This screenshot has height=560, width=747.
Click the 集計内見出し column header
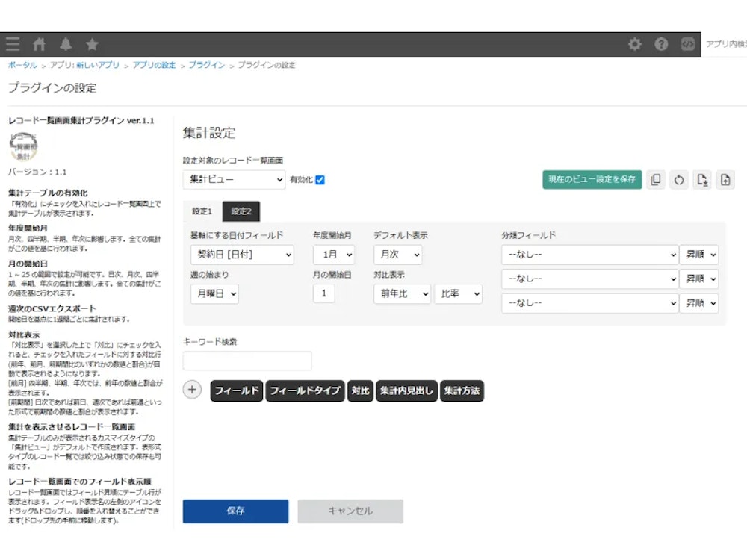(406, 391)
